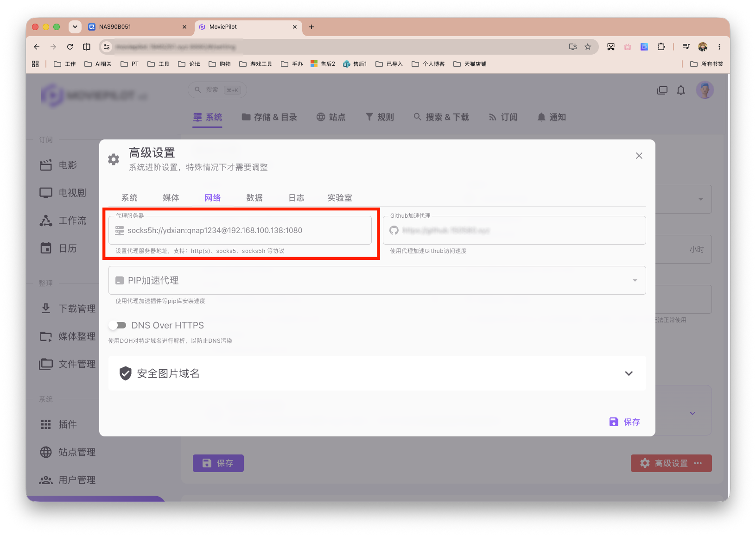This screenshot has width=756, height=536.
Task: Select the 存储 & 目录 settings tab
Action: coord(269,117)
